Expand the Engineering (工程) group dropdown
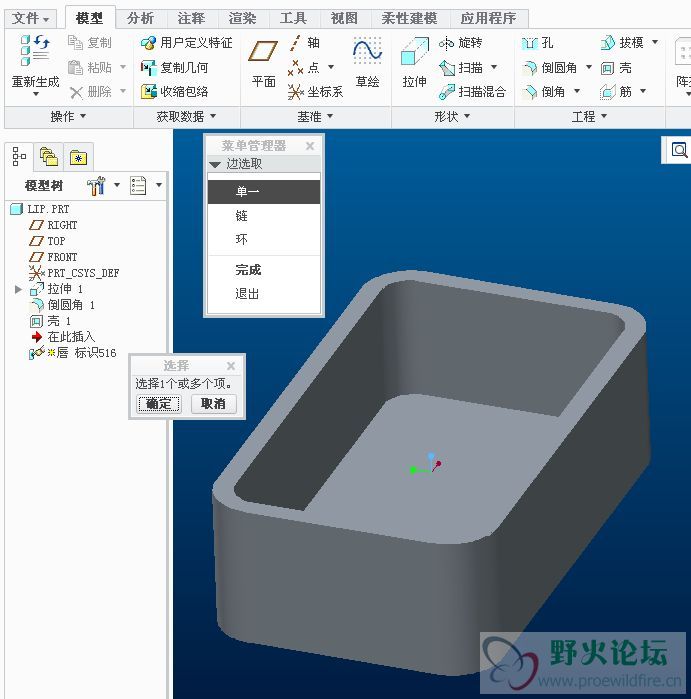This screenshot has height=699, width=691. tap(589, 116)
